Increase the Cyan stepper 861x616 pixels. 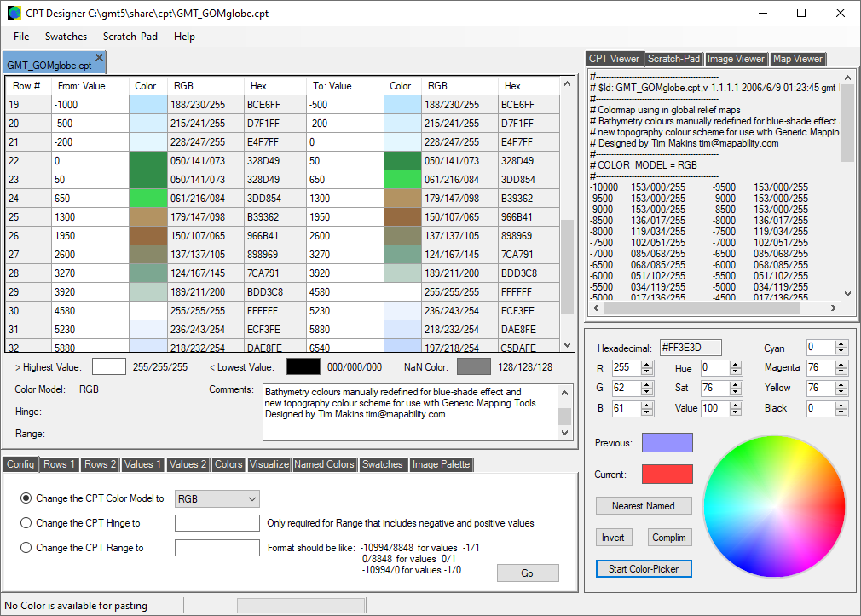pos(841,344)
